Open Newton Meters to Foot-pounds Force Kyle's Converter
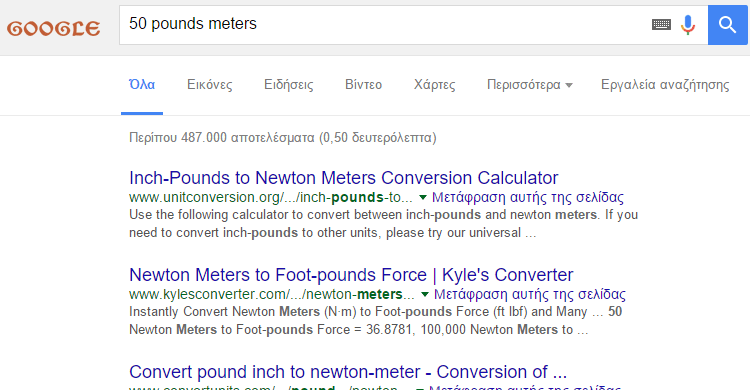 pyautogui.click(x=351, y=275)
